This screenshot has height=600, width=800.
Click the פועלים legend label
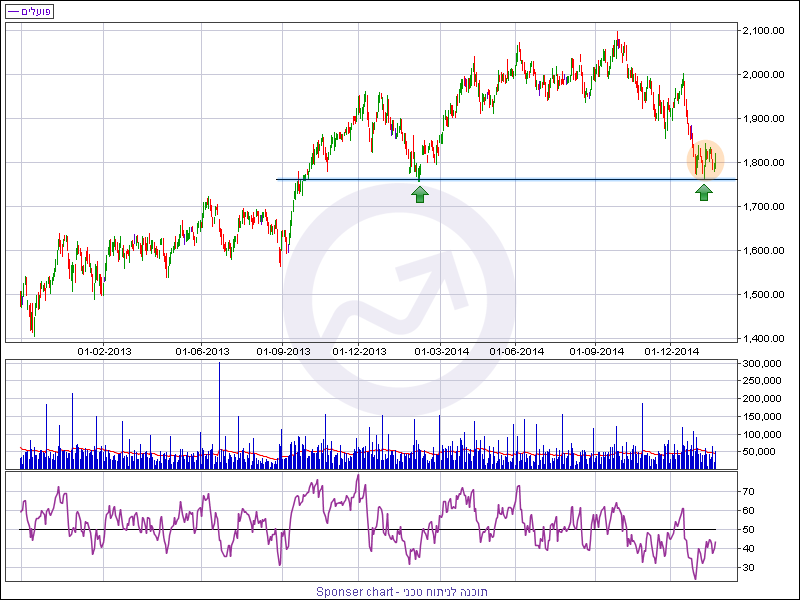[x=30, y=11]
